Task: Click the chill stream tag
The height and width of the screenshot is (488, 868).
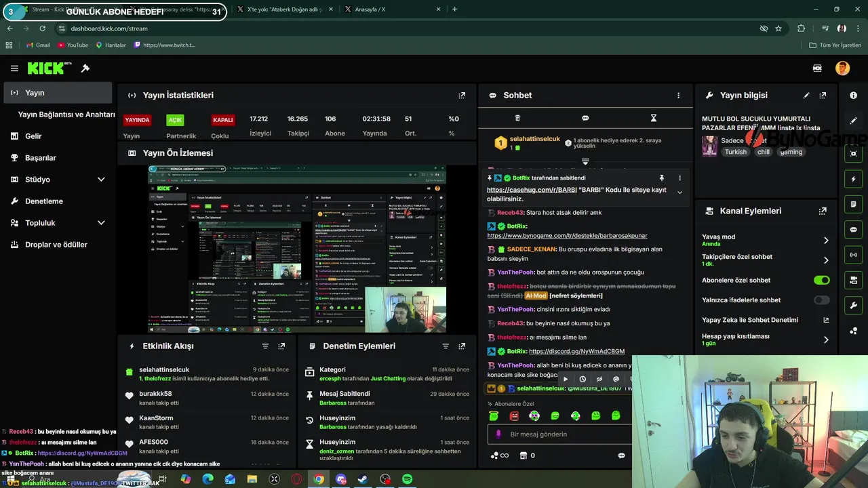Action: pyautogui.click(x=764, y=152)
